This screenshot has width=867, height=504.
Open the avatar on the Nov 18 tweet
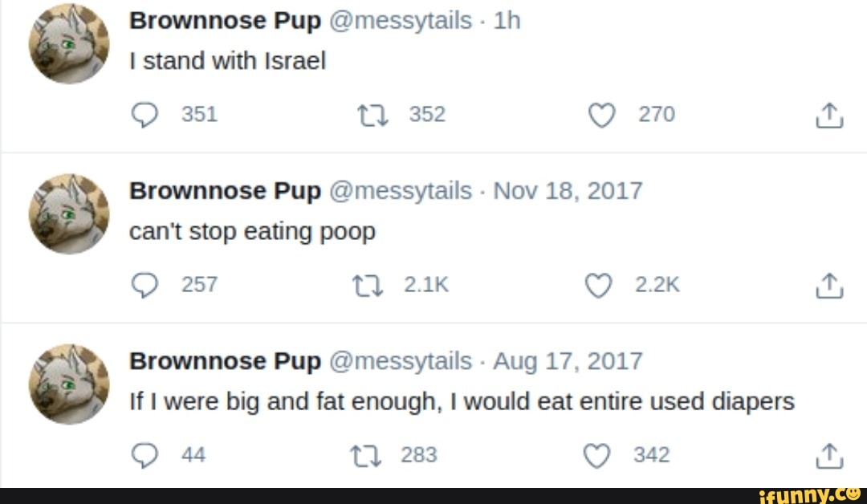(69, 213)
